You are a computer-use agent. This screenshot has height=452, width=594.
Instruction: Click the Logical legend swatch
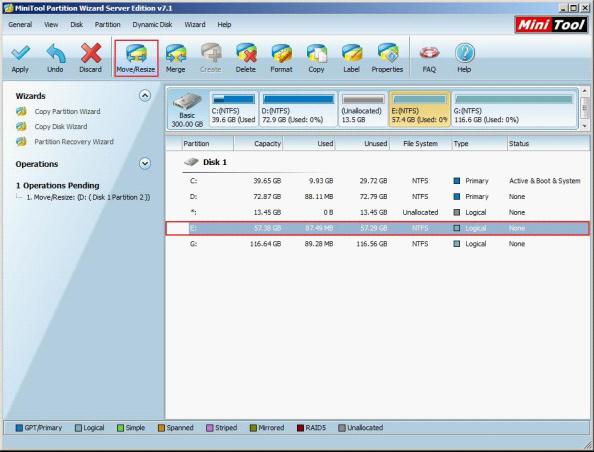click(x=78, y=428)
